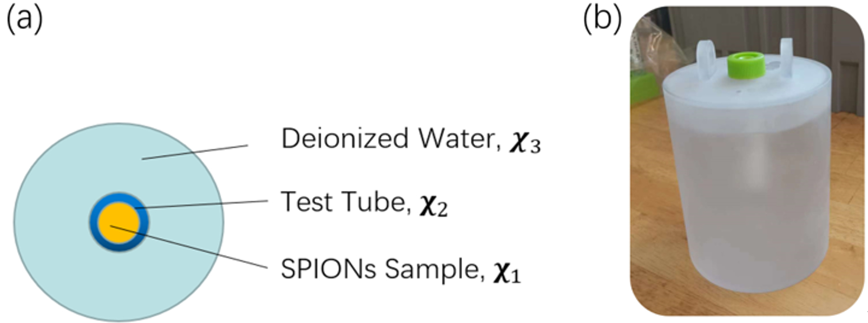Image resolution: width=868 pixels, height=323 pixels.
Task: Click the (b) panel label
Action: (x=602, y=19)
